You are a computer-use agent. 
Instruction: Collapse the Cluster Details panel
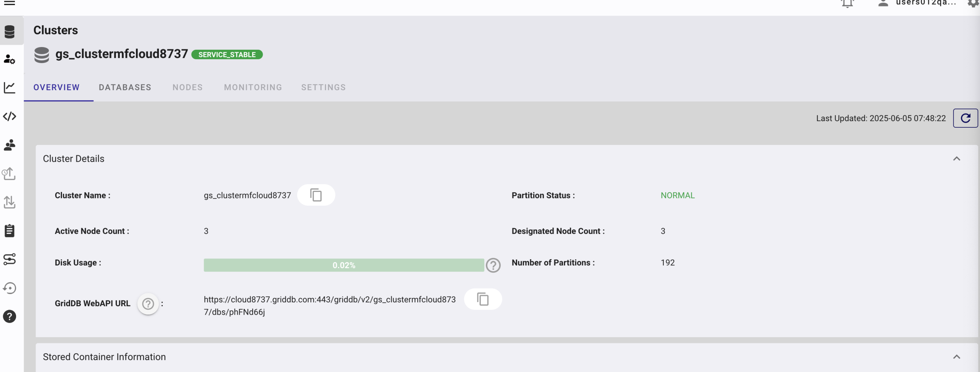click(956, 159)
